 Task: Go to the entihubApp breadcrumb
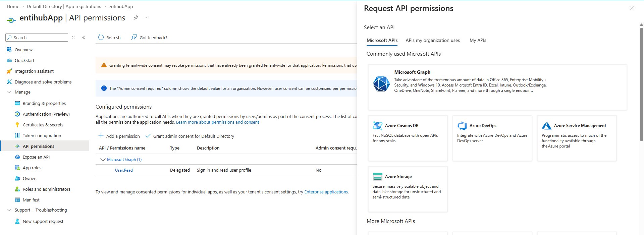point(121,6)
